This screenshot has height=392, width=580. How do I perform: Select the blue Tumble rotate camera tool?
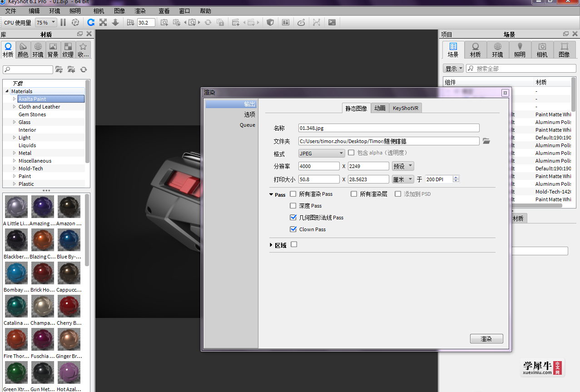(91, 22)
